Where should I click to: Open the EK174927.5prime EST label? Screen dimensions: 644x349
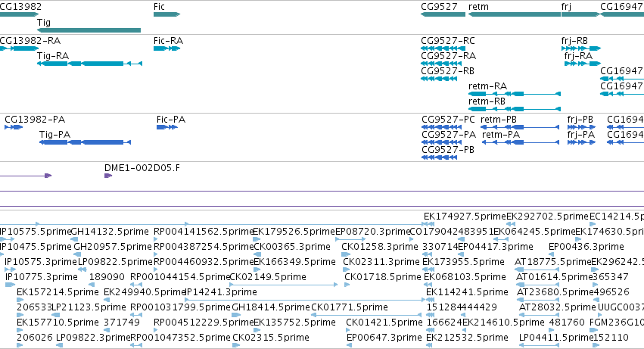465,217
